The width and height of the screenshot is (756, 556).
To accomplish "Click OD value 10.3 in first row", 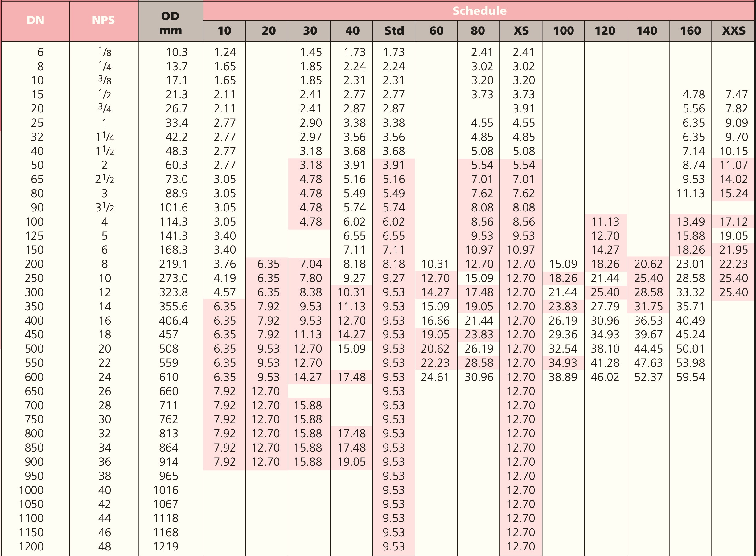I will (x=177, y=52).
